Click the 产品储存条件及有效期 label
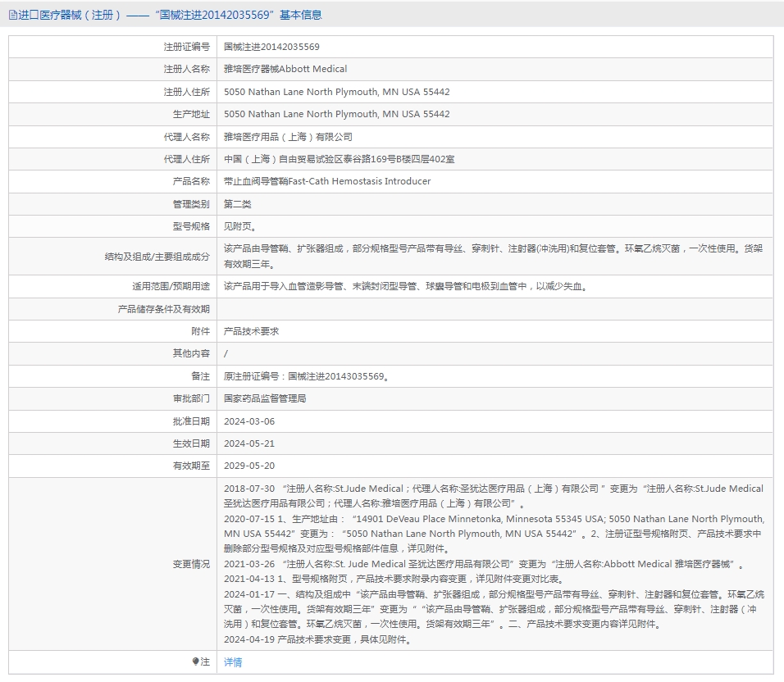The image size is (784, 682). (163, 309)
